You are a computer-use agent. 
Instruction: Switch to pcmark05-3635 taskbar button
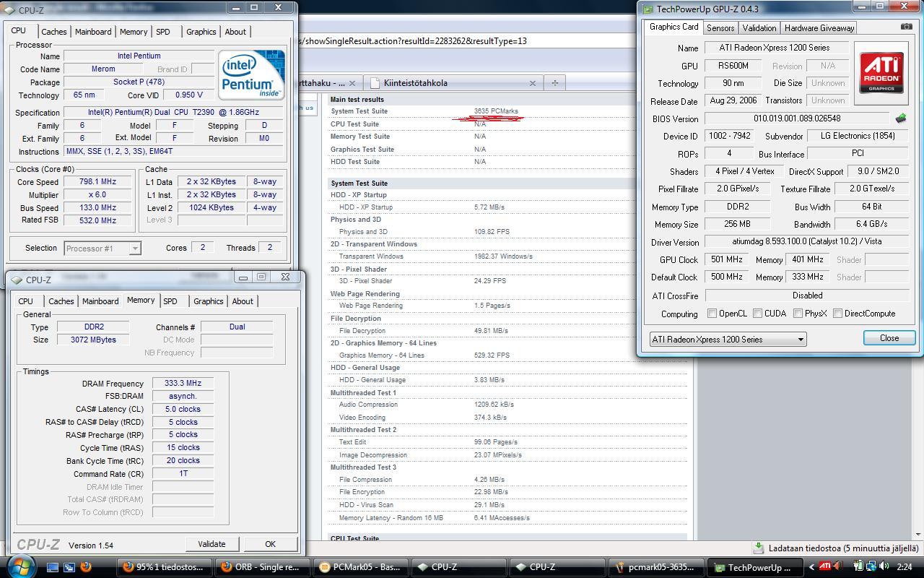655,567
